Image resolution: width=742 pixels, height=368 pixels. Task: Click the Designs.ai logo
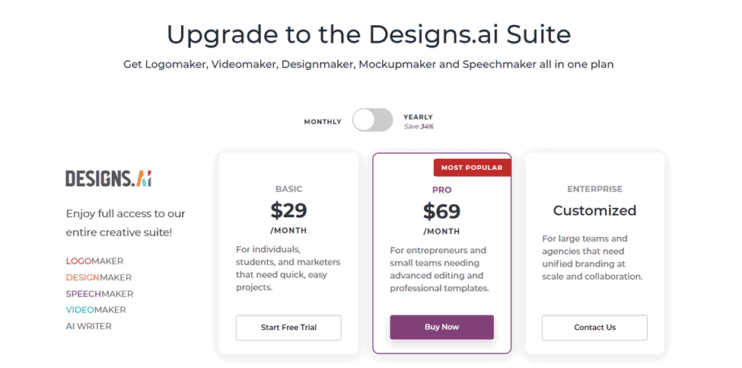point(108,178)
